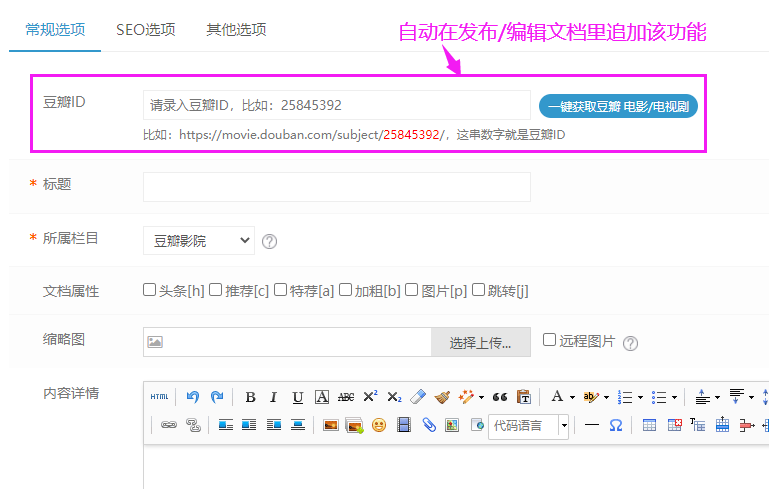Image resolution: width=769 pixels, height=489 pixels.
Task: Switch to 常规选项 tab
Action: [55, 29]
